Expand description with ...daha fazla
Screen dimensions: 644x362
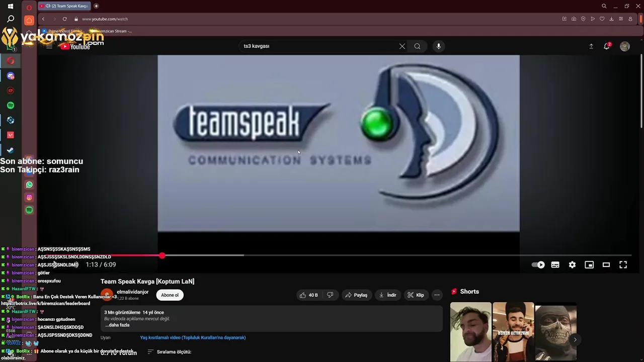(117, 325)
